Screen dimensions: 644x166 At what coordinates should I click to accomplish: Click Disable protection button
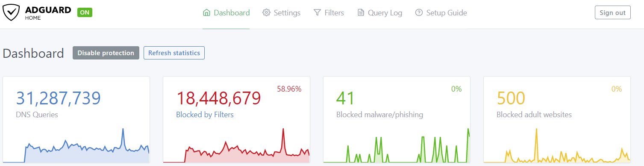tap(106, 53)
